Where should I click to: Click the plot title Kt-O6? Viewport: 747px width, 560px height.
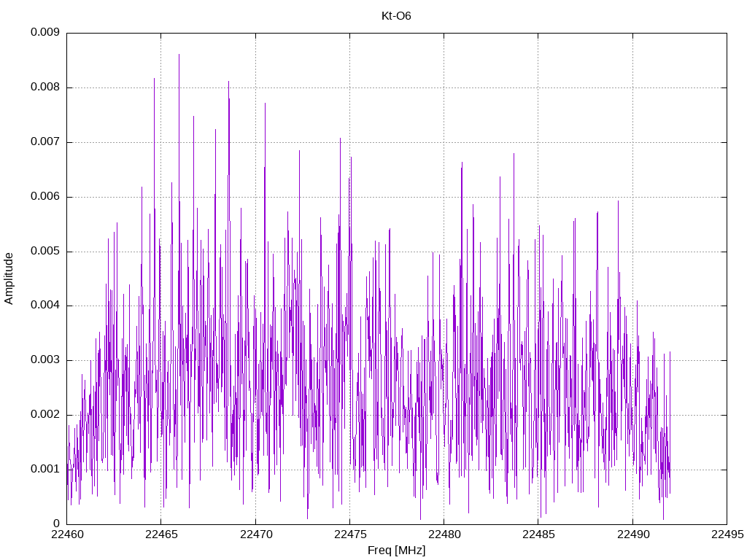click(x=396, y=16)
